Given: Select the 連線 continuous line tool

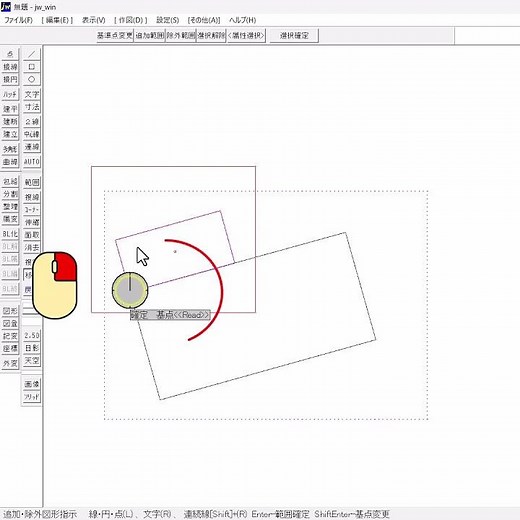Looking at the screenshot, I should point(32,147).
